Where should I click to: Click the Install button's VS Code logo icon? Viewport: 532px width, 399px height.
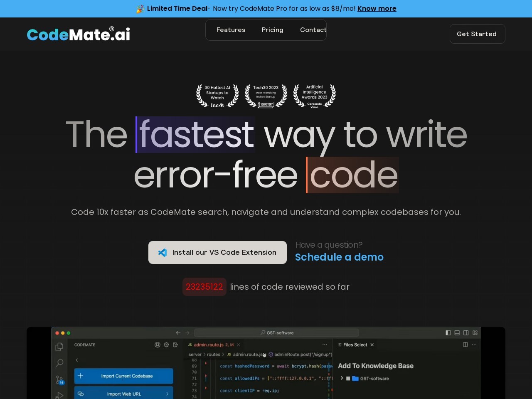163,252
